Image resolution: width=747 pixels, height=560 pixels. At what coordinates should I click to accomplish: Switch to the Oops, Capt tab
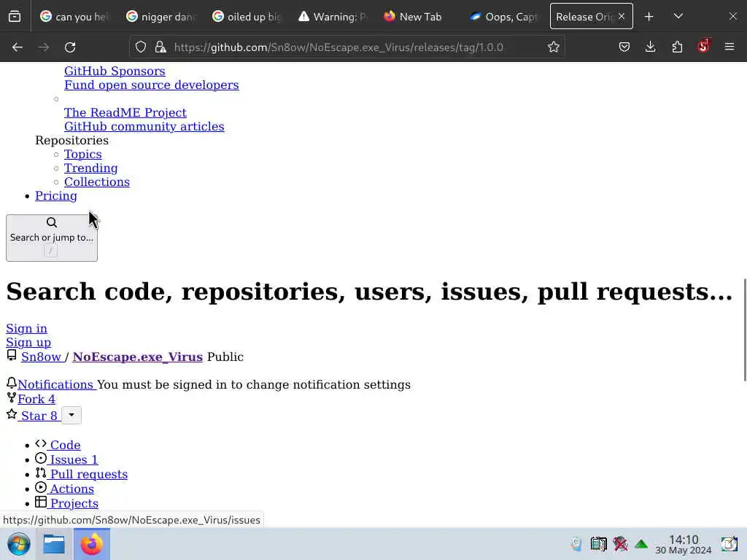[x=505, y=17]
